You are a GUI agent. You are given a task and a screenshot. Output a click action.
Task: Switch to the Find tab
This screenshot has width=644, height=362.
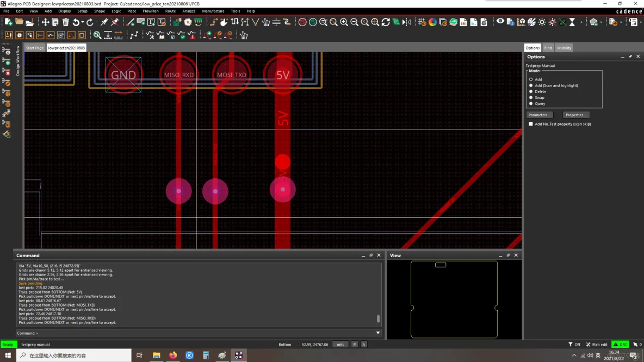[x=548, y=48]
